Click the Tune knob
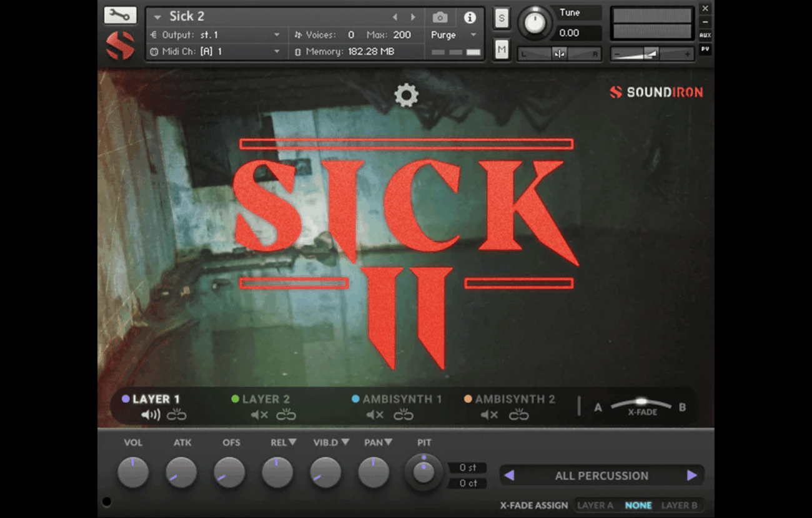812x518 pixels. click(534, 22)
